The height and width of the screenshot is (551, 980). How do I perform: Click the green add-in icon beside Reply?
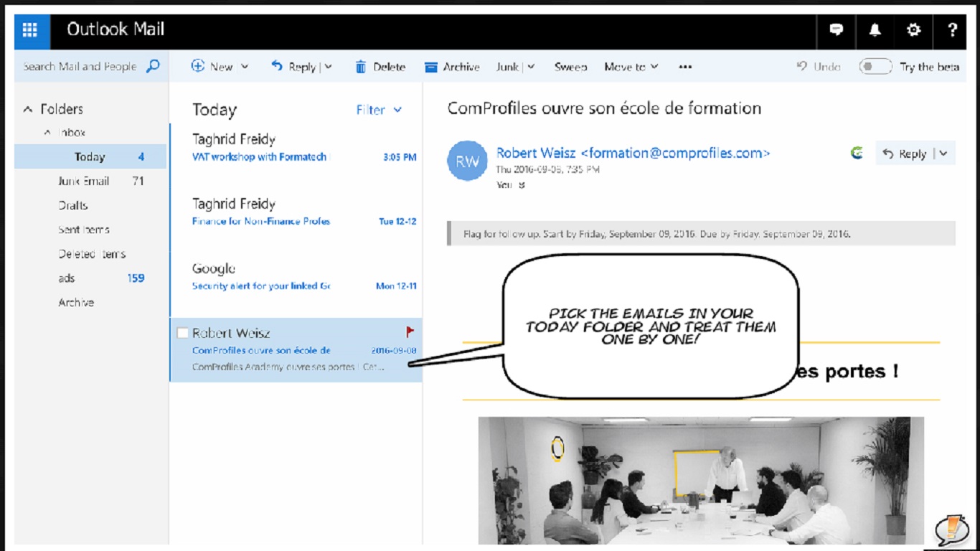(x=857, y=153)
